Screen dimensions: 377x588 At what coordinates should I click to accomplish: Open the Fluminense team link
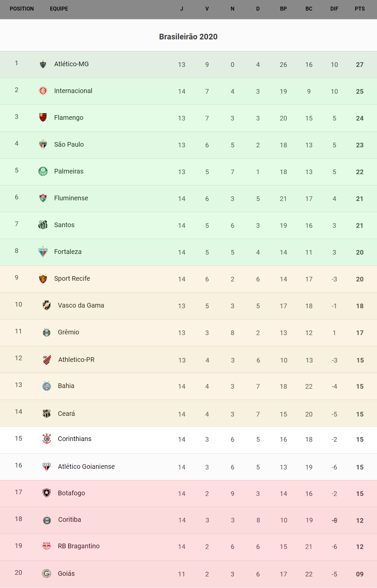point(71,198)
